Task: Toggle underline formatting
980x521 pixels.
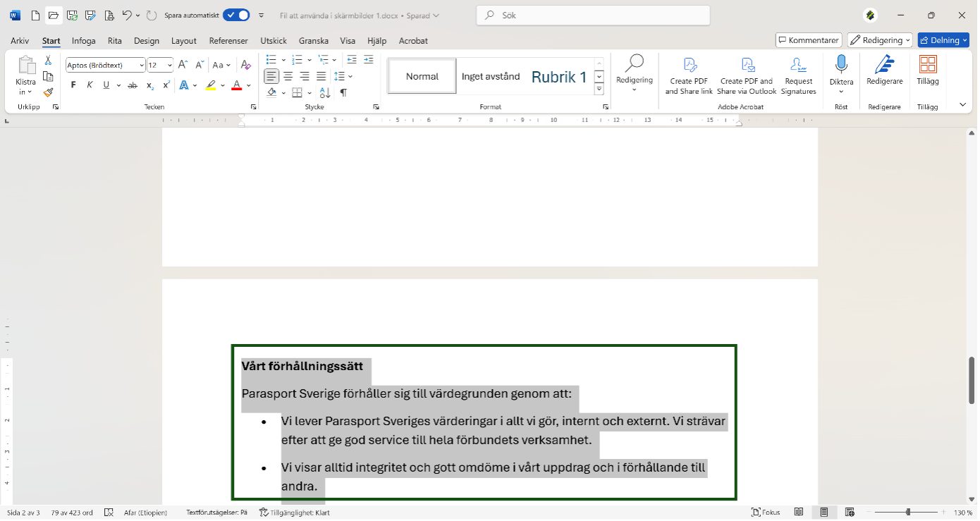Action: click(x=106, y=85)
